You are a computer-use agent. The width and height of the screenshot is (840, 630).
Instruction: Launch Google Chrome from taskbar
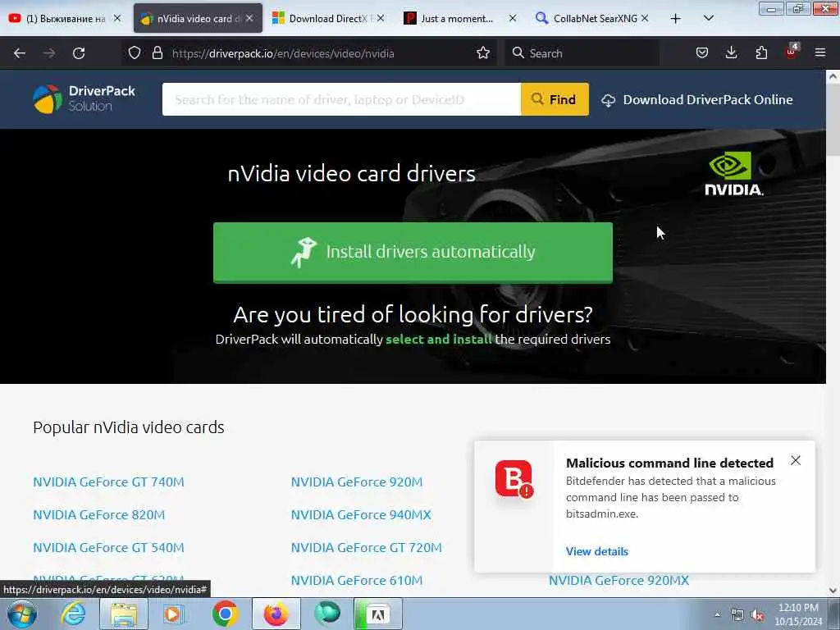click(225, 614)
